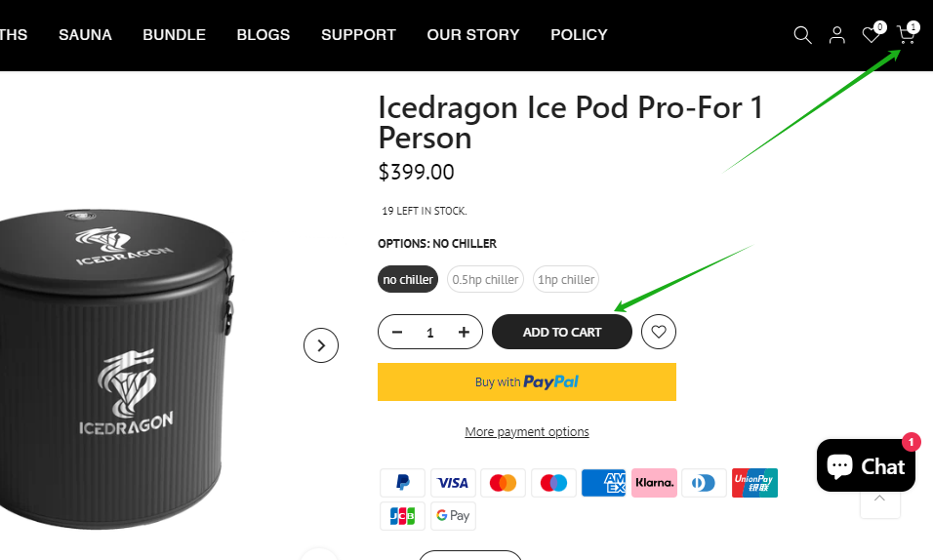Buy with PayPal button

pos(527,381)
